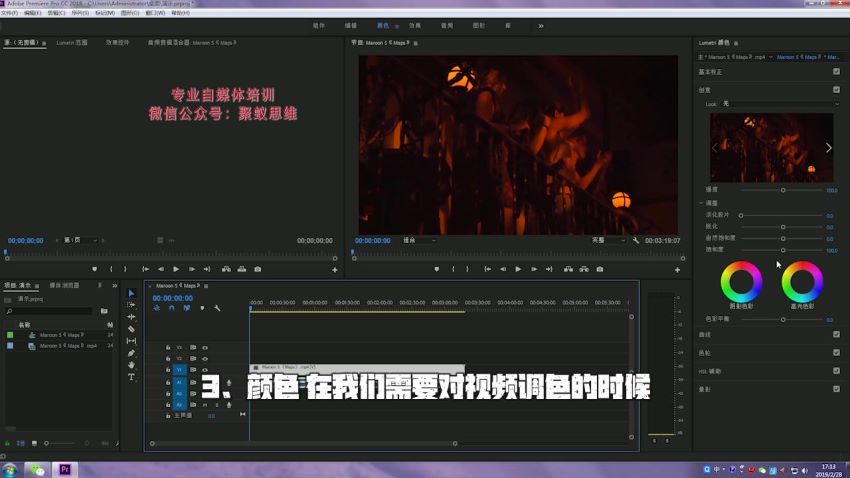Toggle timeline snap magnet icon
Viewport: 850px width, 478px height.
[x=171, y=308]
